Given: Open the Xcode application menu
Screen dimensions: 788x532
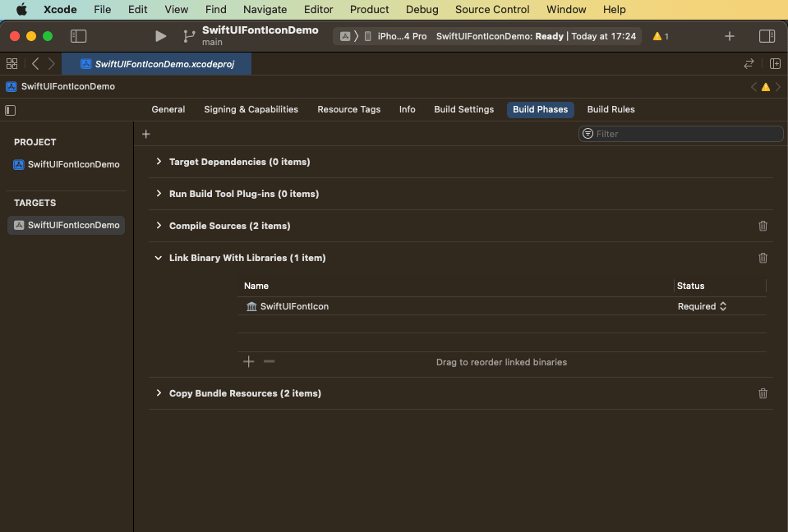Looking at the screenshot, I should tap(60, 10).
